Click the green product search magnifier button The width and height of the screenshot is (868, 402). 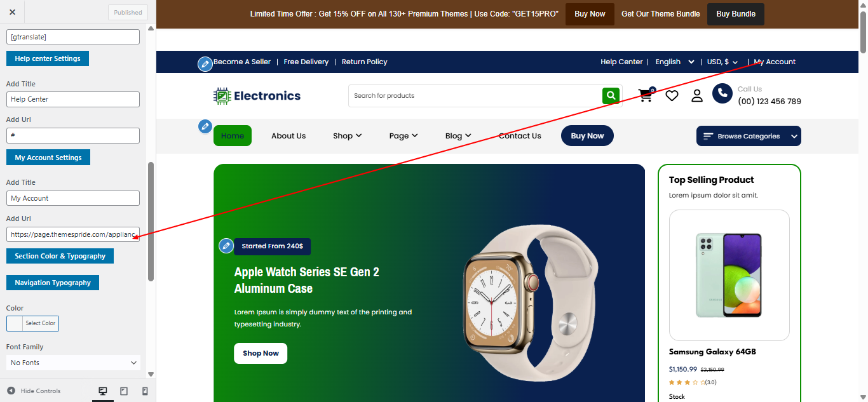(611, 96)
